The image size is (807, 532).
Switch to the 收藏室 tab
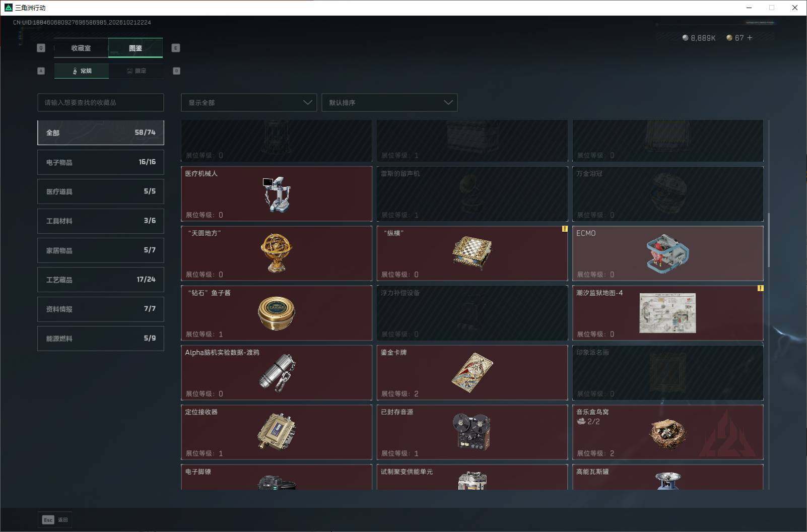pos(81,48)
